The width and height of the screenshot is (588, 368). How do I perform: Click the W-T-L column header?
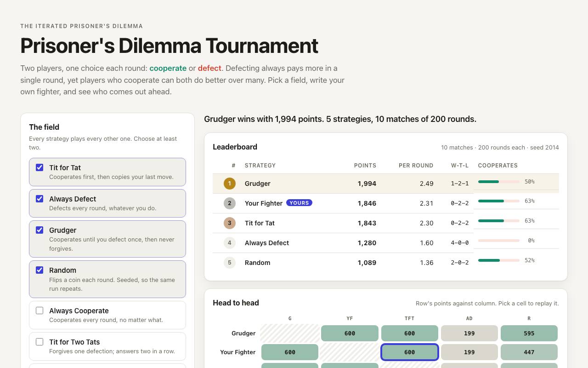(460, 166)
